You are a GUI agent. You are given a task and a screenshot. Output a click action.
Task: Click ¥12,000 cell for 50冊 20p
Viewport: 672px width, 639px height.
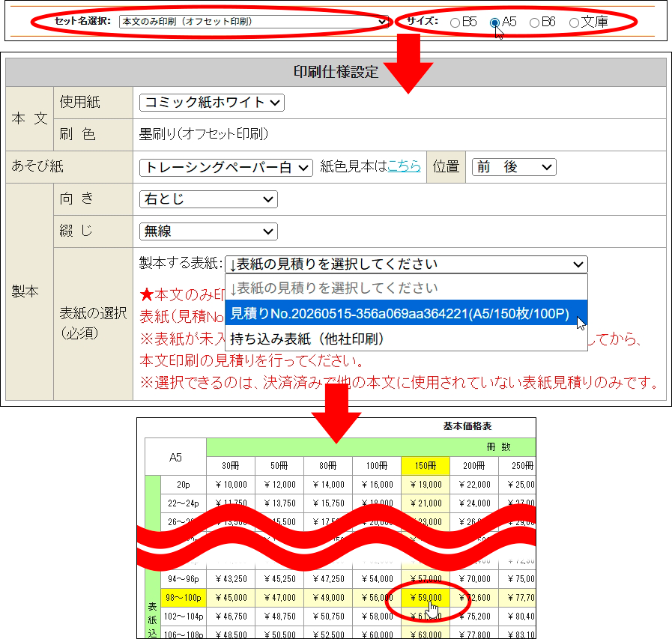[x=279, y=484]
